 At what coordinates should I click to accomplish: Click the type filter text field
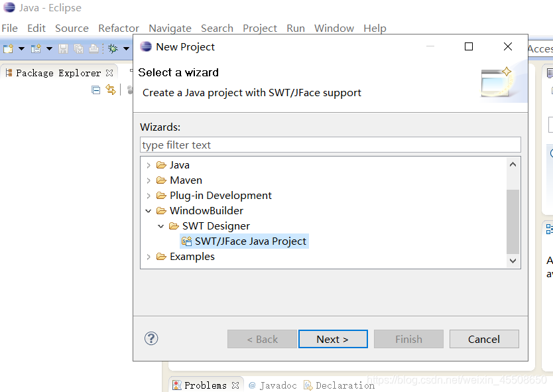tap(330, 145)
